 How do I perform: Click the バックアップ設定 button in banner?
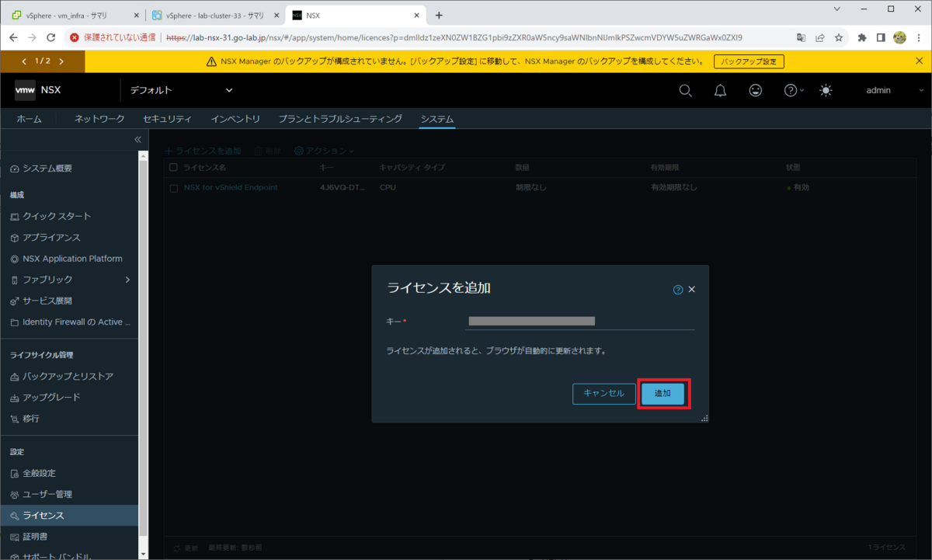(x=749, y=61)
